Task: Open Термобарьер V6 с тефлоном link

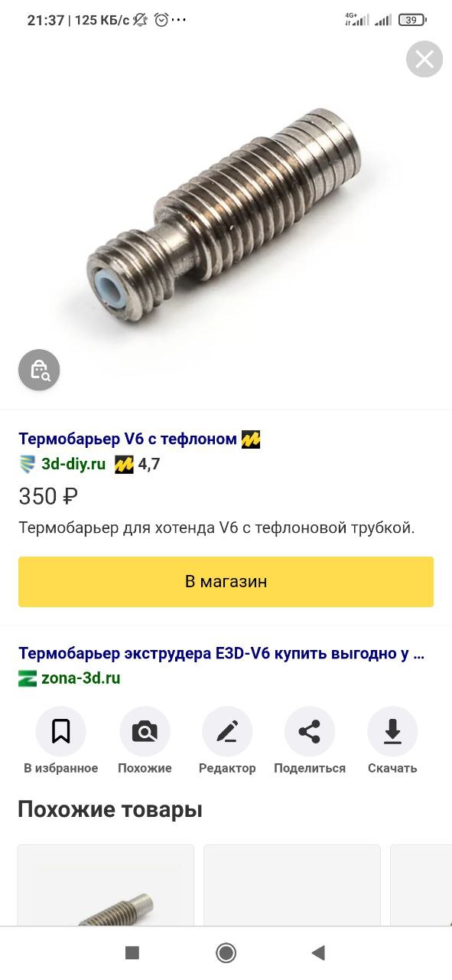Action: [x=128, y=439]
